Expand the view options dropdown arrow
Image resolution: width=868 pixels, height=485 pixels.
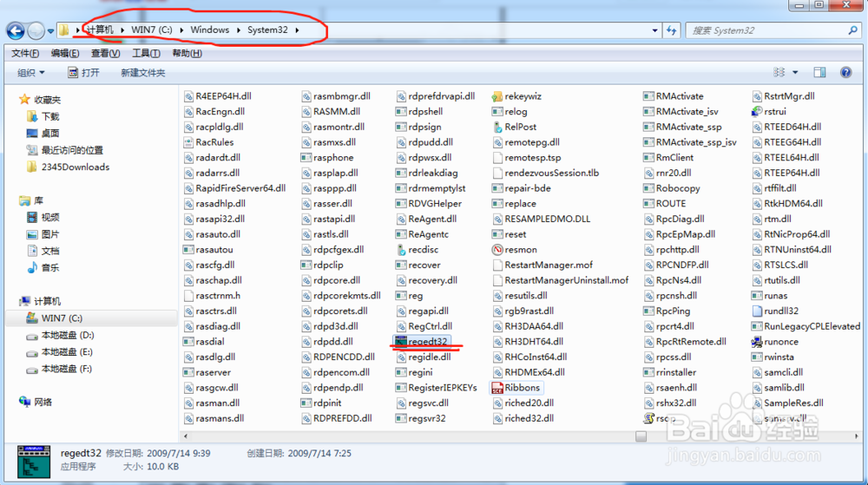795,72
